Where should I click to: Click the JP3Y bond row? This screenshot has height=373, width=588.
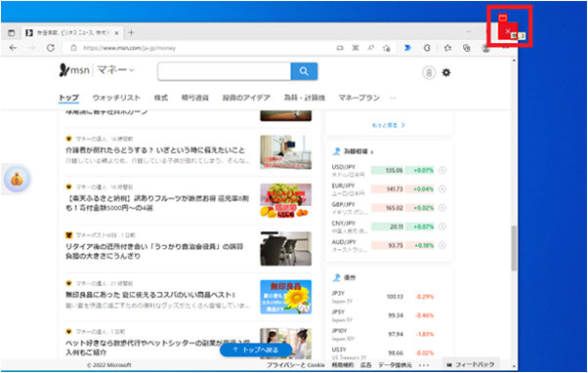[383, 297]
